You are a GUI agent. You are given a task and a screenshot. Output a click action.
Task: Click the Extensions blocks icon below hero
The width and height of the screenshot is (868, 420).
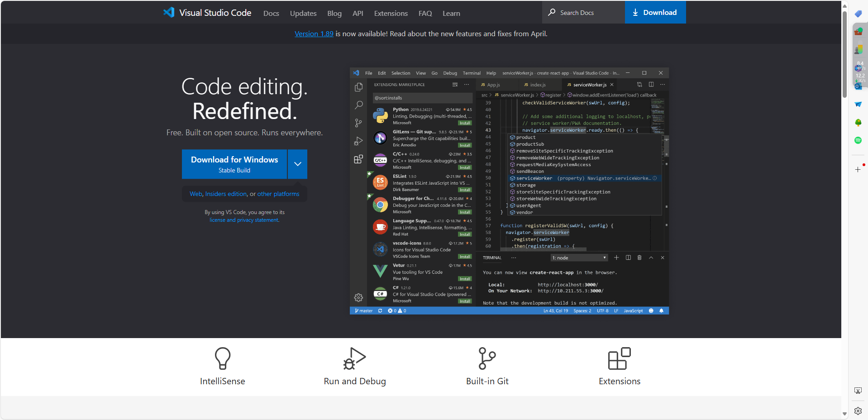coord(620,358)
